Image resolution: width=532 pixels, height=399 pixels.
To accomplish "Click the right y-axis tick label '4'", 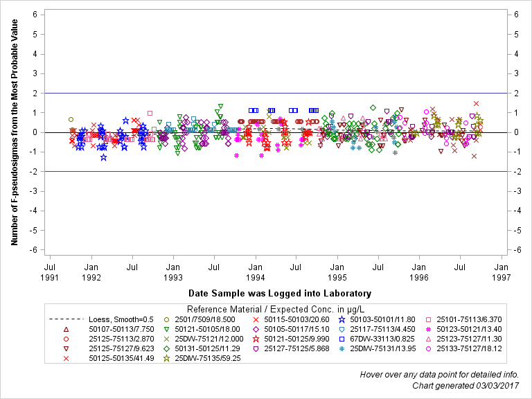I will pos(516,54).
